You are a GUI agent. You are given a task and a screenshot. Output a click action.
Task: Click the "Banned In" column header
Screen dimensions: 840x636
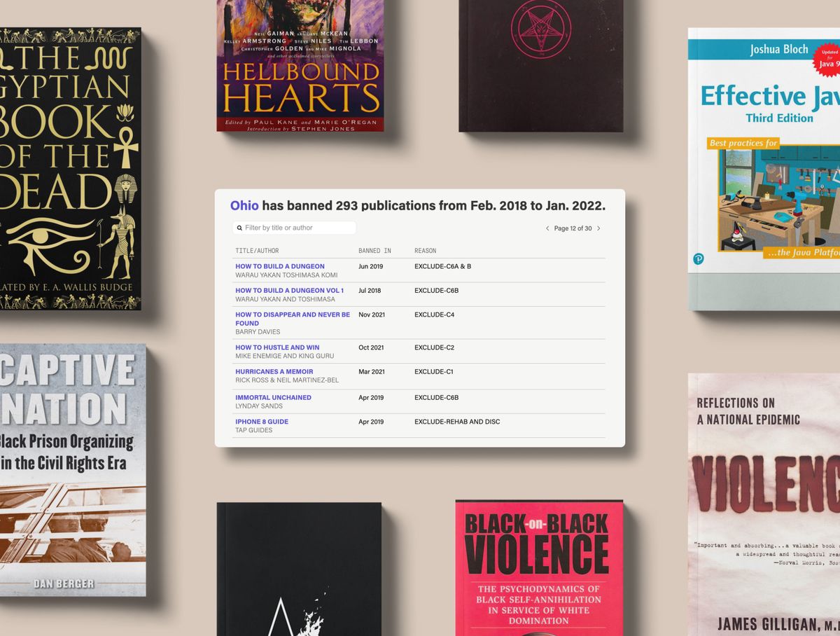374,251
